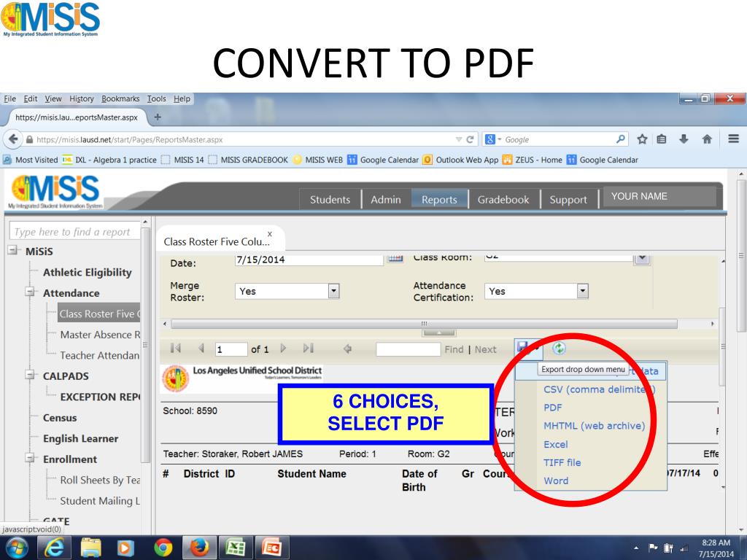
Task: Click the Find link in report toolbar
Action: tap(454, 349)
